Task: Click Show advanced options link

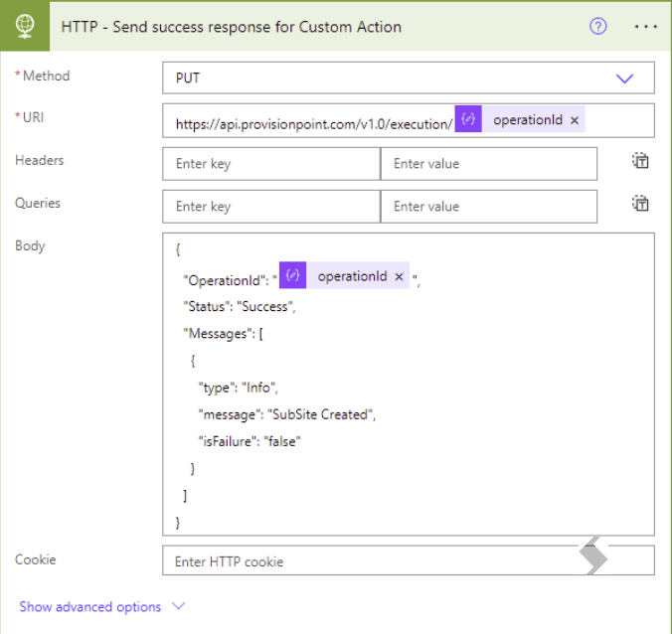Action: [90, 606]
